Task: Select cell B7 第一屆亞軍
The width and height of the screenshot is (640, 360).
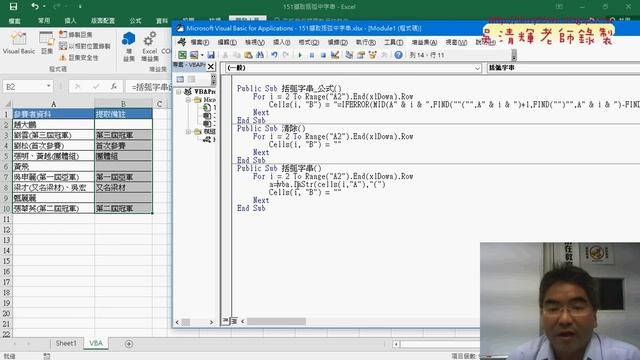Action: pyautogui.click(x=124, y=177)
